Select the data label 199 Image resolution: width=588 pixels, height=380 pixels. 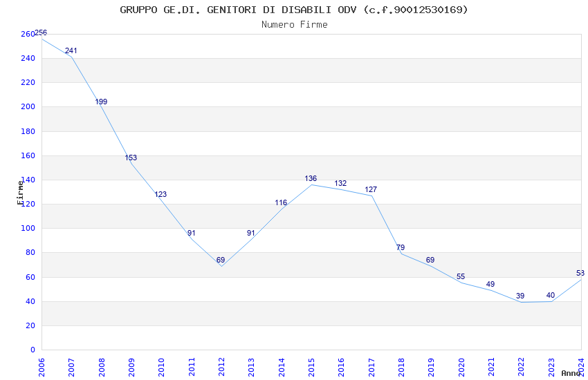pyautogui.click(x=101, y=102)
